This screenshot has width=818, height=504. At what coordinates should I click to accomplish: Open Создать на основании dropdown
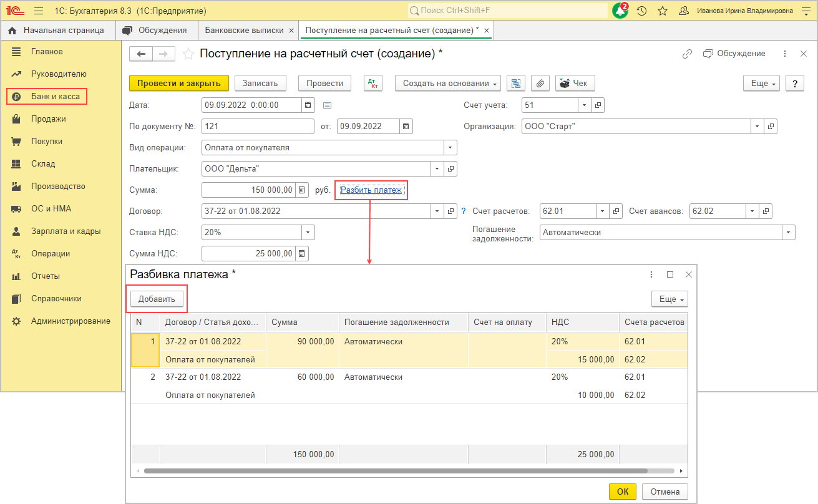click(447, 84)
